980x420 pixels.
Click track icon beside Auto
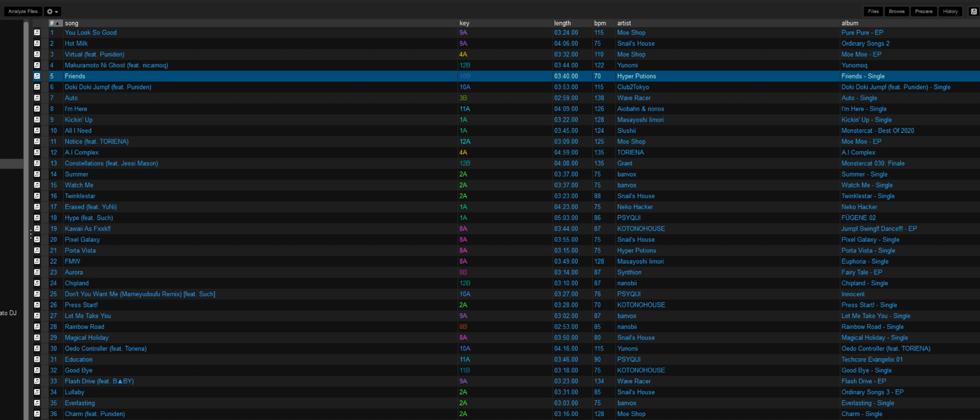37,98
